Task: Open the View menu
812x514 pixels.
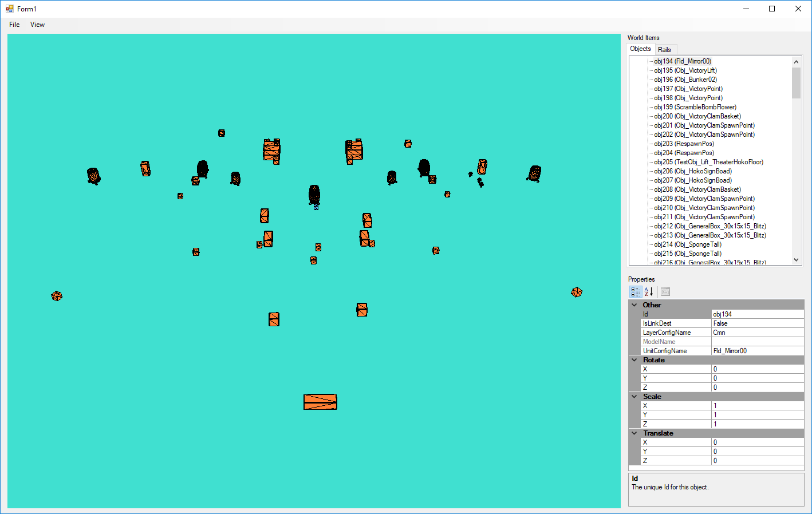Action: click(37, 25)
